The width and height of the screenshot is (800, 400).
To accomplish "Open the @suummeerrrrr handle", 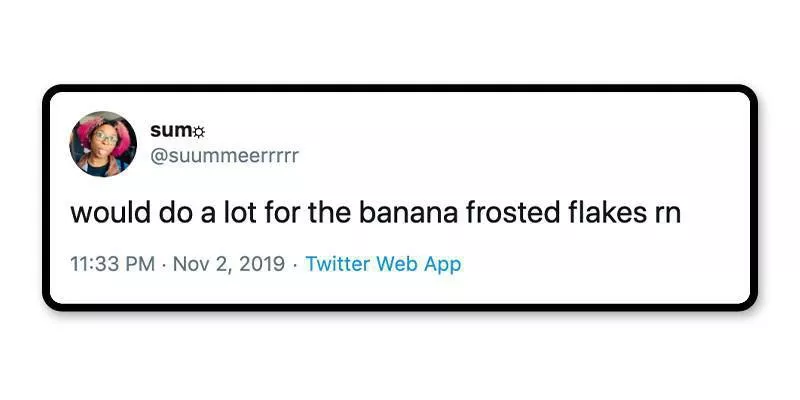I will coord(224,156).
